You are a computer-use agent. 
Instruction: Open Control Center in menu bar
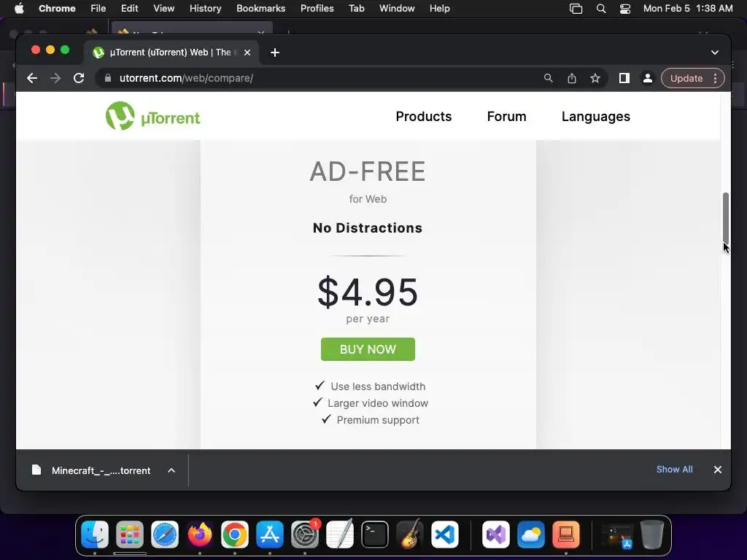(625, 9)
